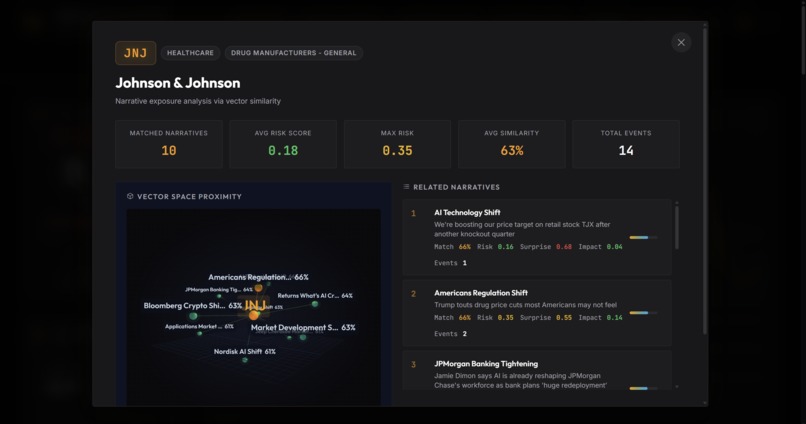Click Impact 0.04 in AI Technology Shift
The image size is (806, 424).
[x=600, y=247]
